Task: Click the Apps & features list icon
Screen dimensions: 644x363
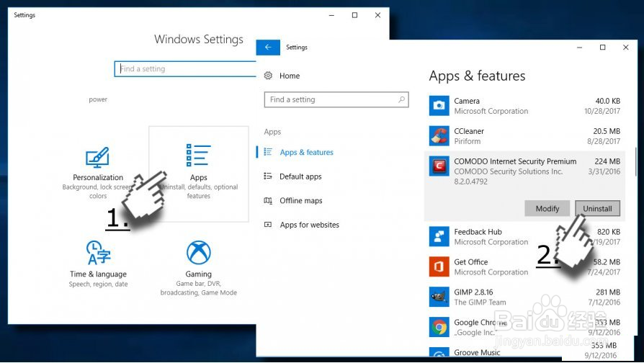Action: point(268,152)
